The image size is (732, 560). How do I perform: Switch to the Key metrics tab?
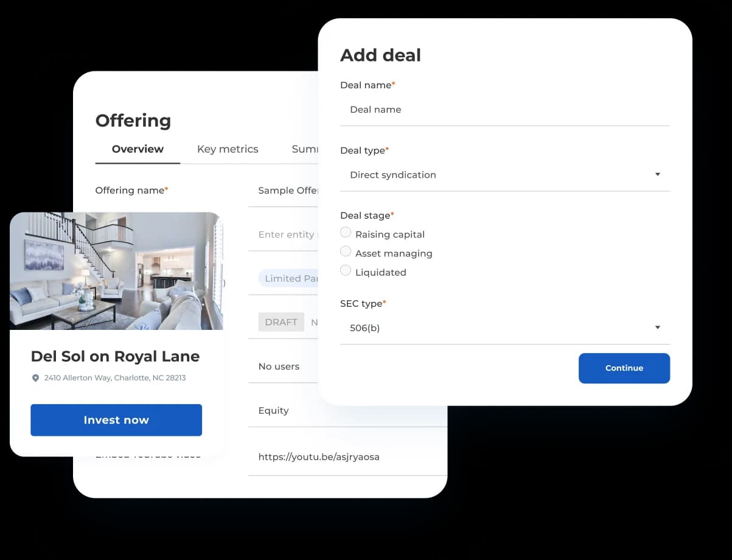click(x=228, y=149)
